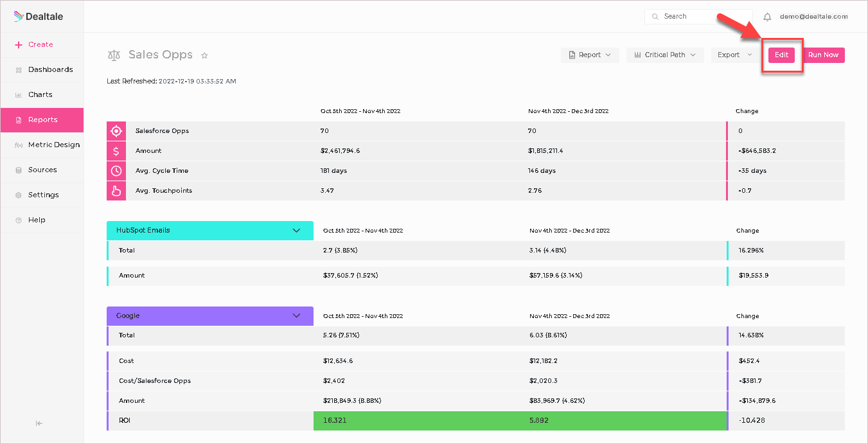Click the $19,553.9 change value
This screenshot has width=868, height=444.
click(x=754, y=276)
